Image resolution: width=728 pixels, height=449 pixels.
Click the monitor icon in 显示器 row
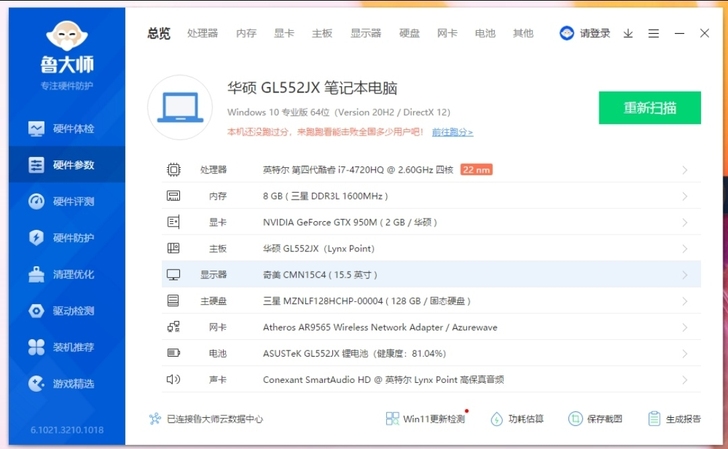point(174,275)
